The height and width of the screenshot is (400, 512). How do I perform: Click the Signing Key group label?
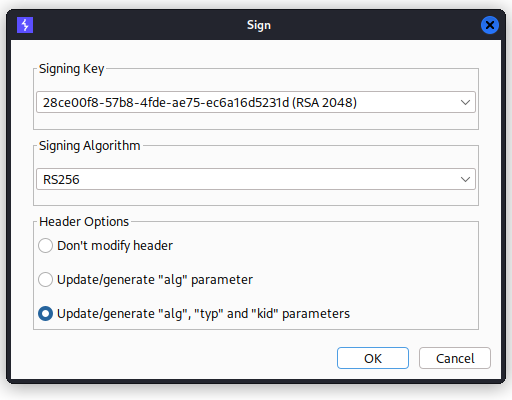[72, 69]
